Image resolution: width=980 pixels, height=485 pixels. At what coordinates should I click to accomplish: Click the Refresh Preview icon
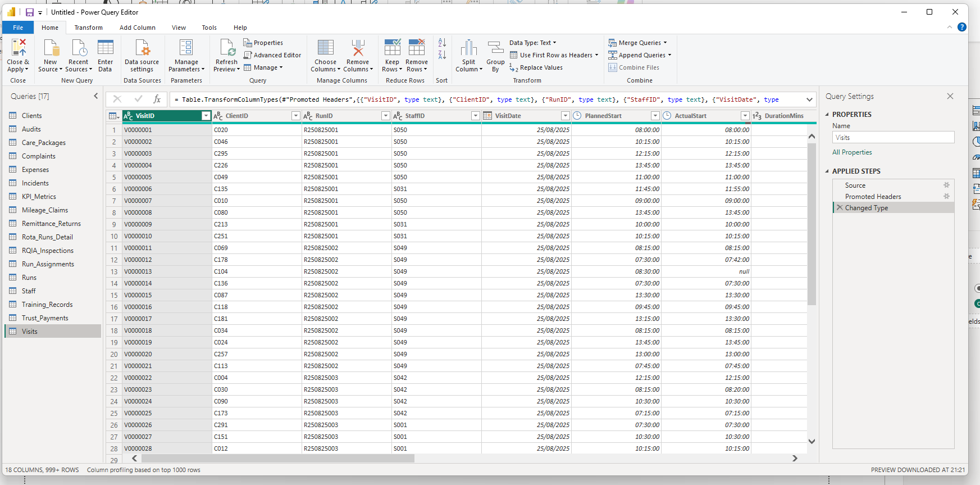(227, 48)
